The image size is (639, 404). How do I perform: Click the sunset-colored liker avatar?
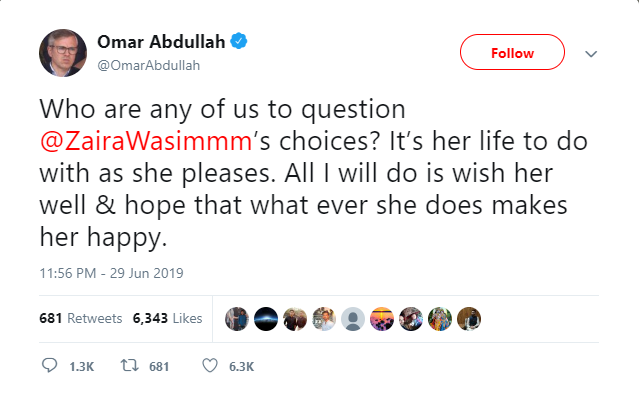pos(382,318)
